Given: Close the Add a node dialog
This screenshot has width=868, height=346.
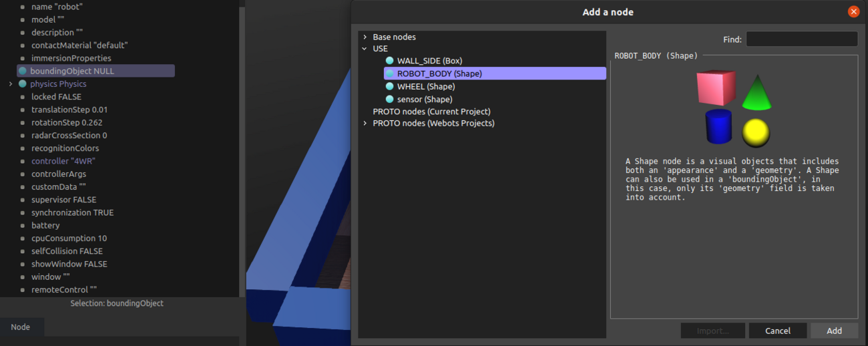Looking at the screenshot, I should pyautogui.click(x=853, y=11).
